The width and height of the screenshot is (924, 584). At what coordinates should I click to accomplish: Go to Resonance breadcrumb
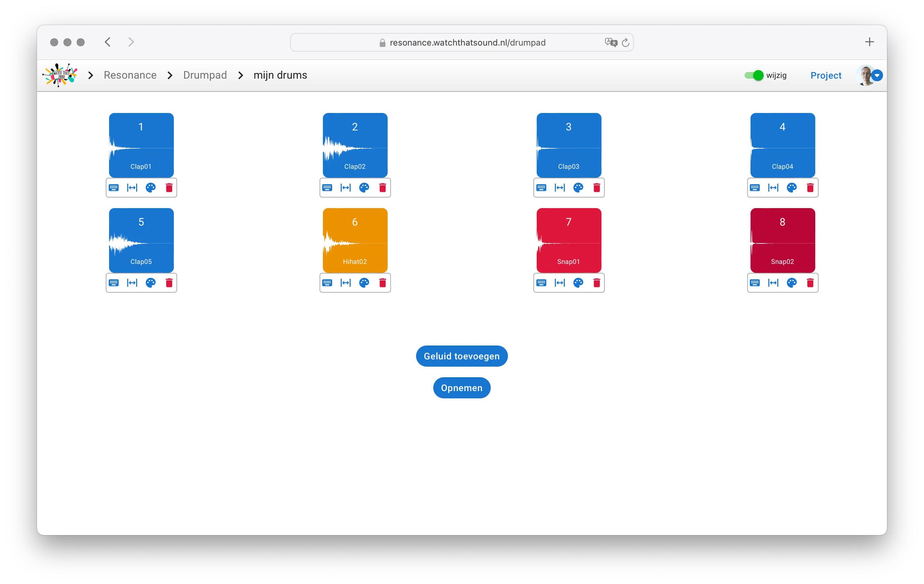pyautogui.click(x=130, y=75)
